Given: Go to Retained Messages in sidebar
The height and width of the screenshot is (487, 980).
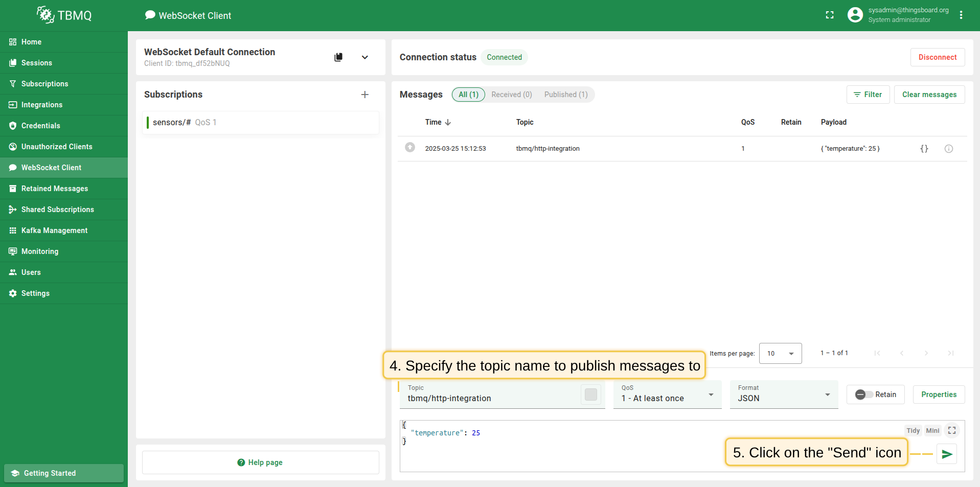Looking at the screenshot, I should [54, 189].
